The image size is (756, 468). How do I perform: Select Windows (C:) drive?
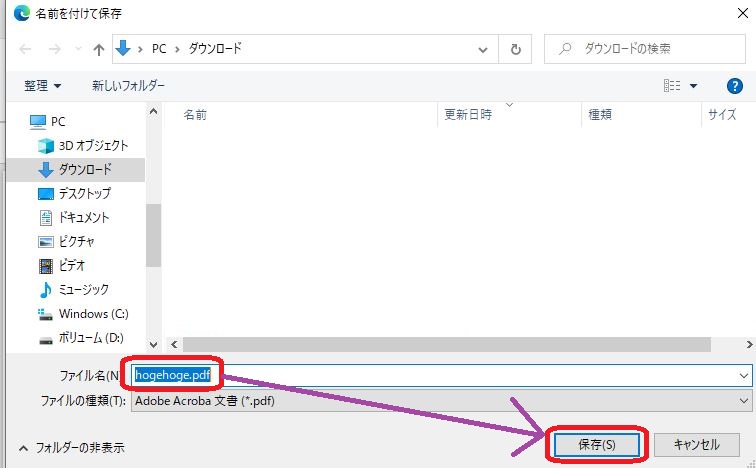click(x=92, y=313)
